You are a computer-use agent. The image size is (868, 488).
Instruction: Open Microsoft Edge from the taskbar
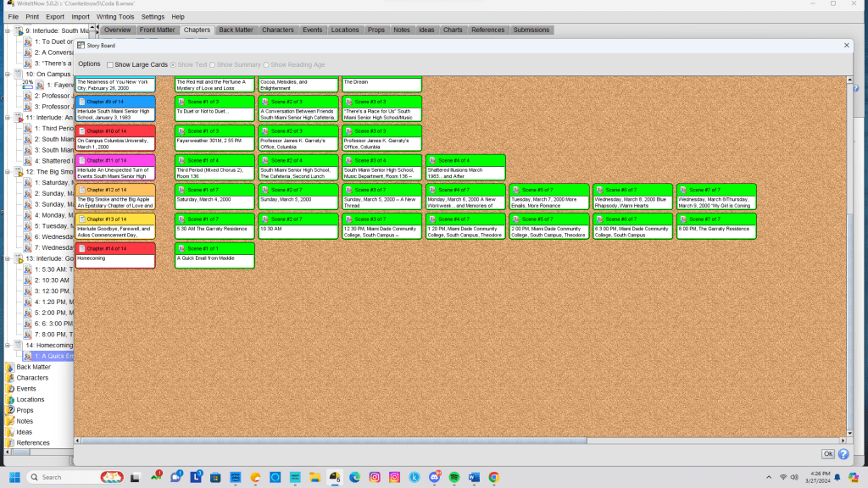pos(355,478)
